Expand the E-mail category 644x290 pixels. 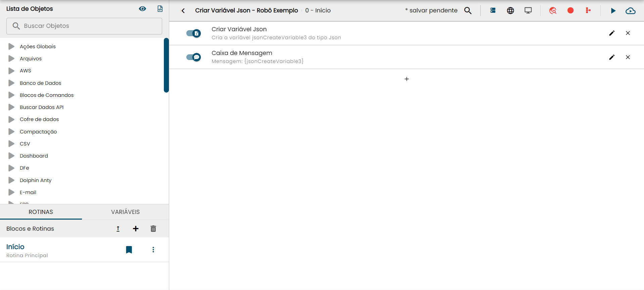[x=11, y=192]
